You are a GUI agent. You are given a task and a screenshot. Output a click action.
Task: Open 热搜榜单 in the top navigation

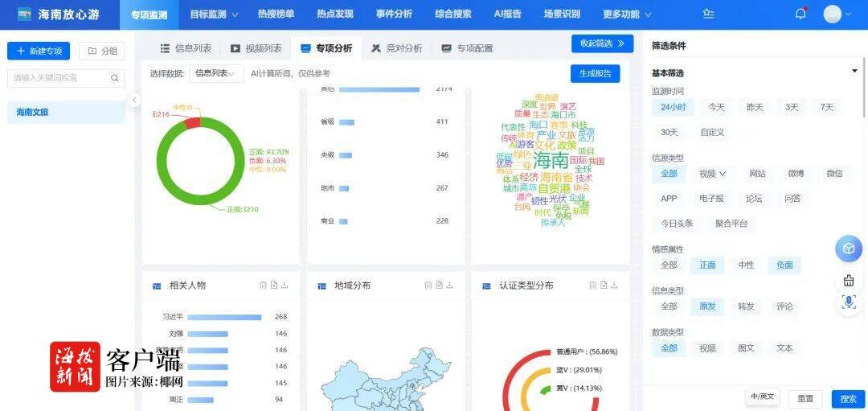(276, 14)
